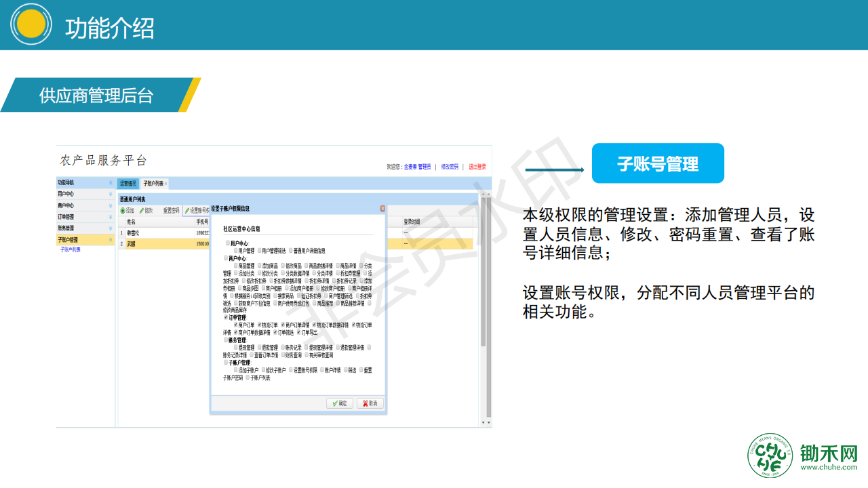The width and height of the screenshot is (868, 488).
Task: Click the 确定 button in dialog
Action: pos(339,403)
